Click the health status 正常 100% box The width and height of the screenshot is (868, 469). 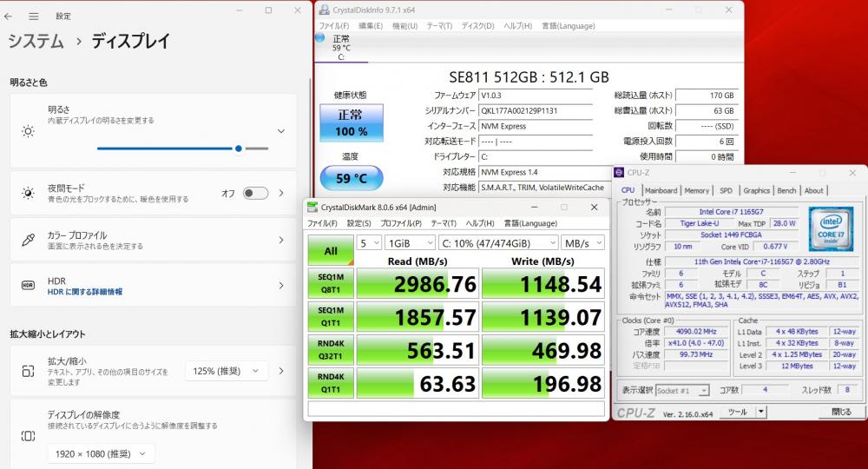coord(351,122)
